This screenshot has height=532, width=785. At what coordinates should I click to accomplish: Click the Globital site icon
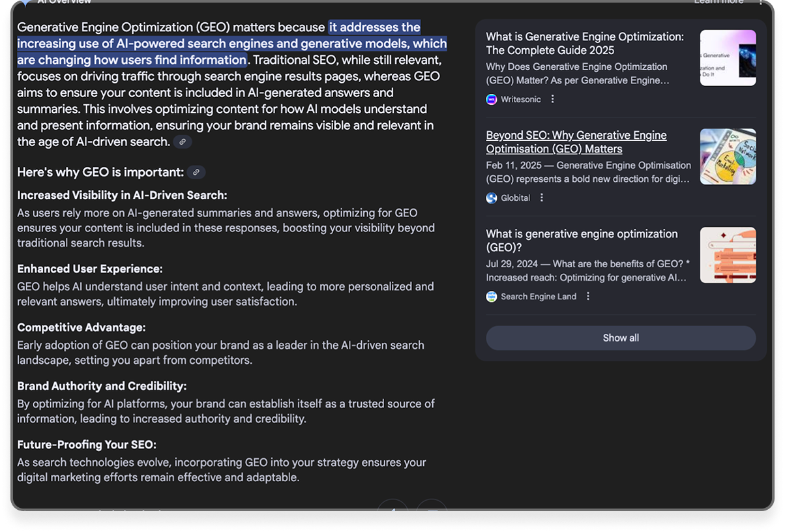pos(490,197)
